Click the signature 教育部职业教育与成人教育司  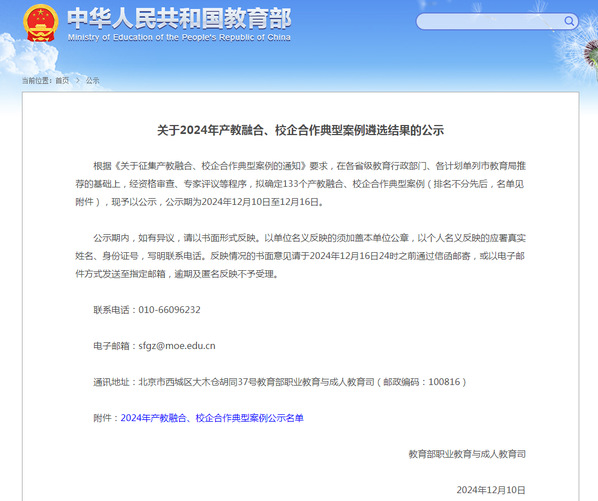467,454
